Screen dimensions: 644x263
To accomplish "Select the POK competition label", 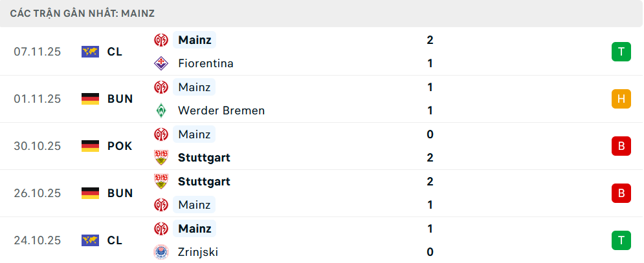I will (x=120, y=146).
